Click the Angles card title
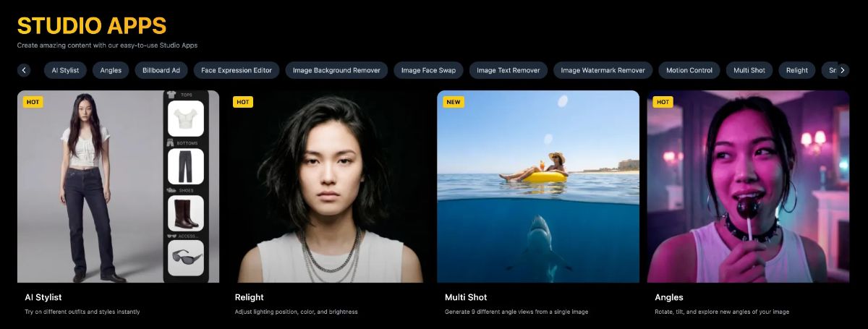Viewport: 868px width, 329px height. (668, 297)
